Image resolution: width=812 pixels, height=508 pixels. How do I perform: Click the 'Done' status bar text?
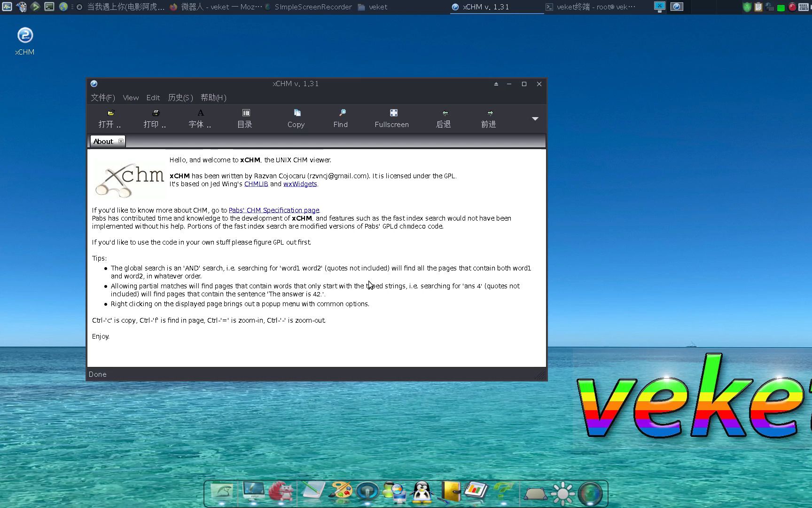pos(98,374)
